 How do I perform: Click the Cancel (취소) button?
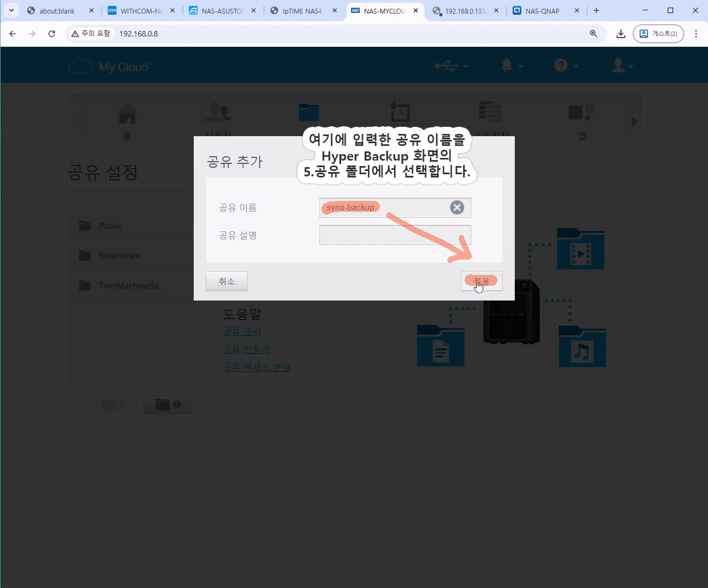[226, 281]
